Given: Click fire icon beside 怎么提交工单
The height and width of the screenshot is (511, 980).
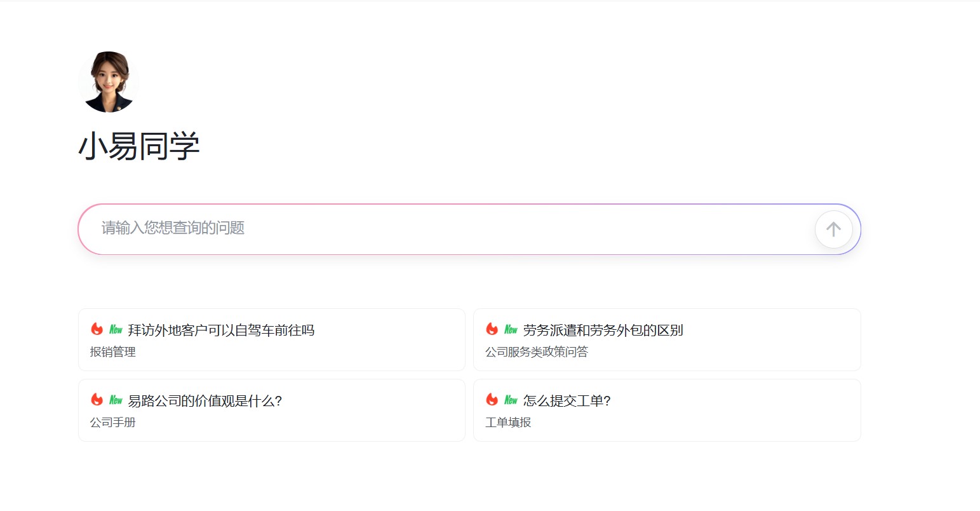Looking at the screenshot, I should (x=492, y=399).
